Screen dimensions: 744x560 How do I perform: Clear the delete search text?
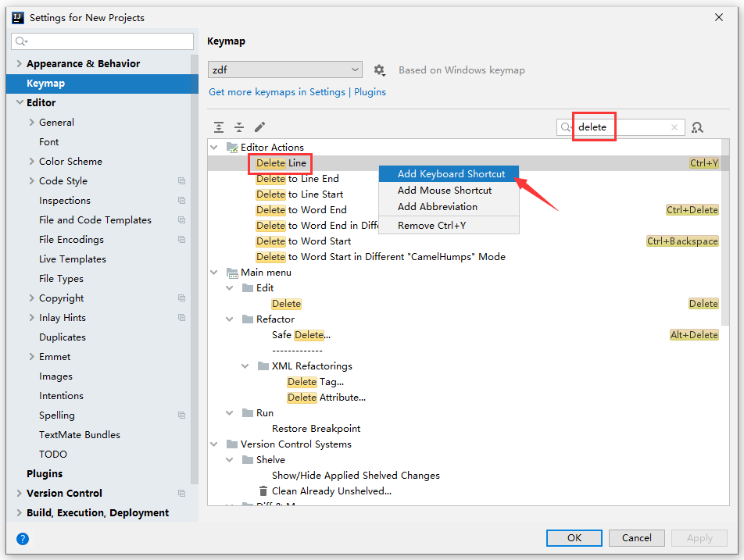click(674, 127)
